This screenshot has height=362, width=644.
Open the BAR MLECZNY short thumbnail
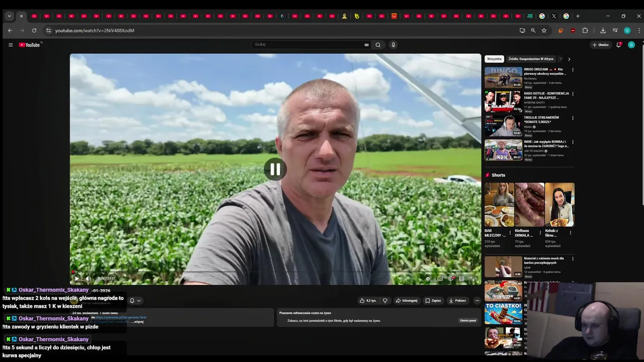tap(499, 205)
